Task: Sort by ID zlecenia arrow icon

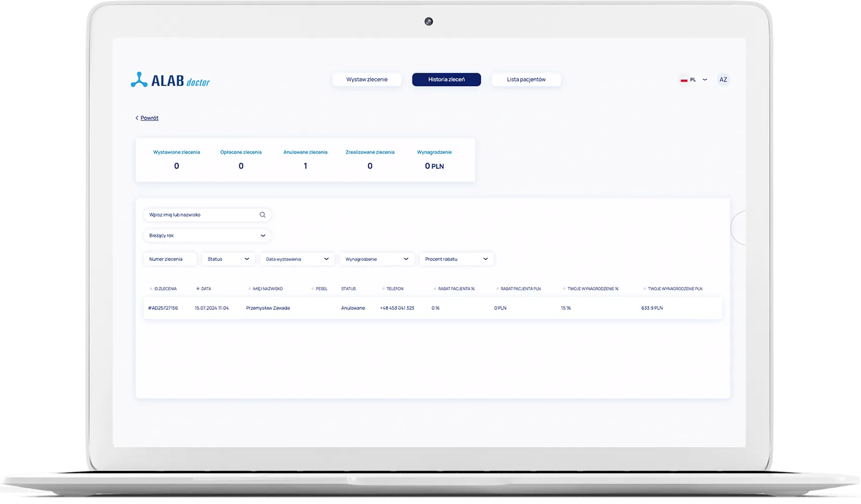Action: click(151, 289)
